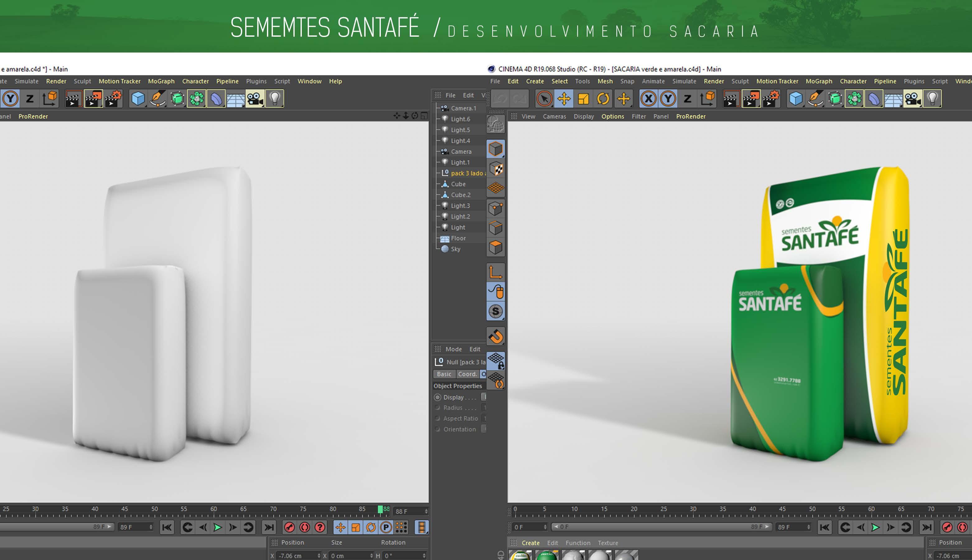This screenshot has height=560, width=972.
Task: Click the Live Selection arrow tool
Action: tap(544, 99)
